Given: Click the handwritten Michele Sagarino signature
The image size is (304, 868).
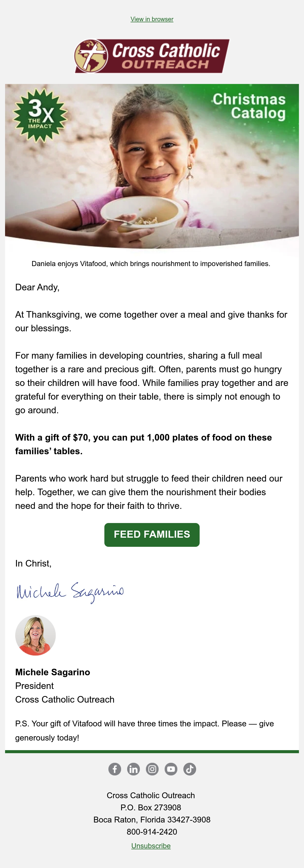Looking at the screenshot, I should [x=70, y=592].
